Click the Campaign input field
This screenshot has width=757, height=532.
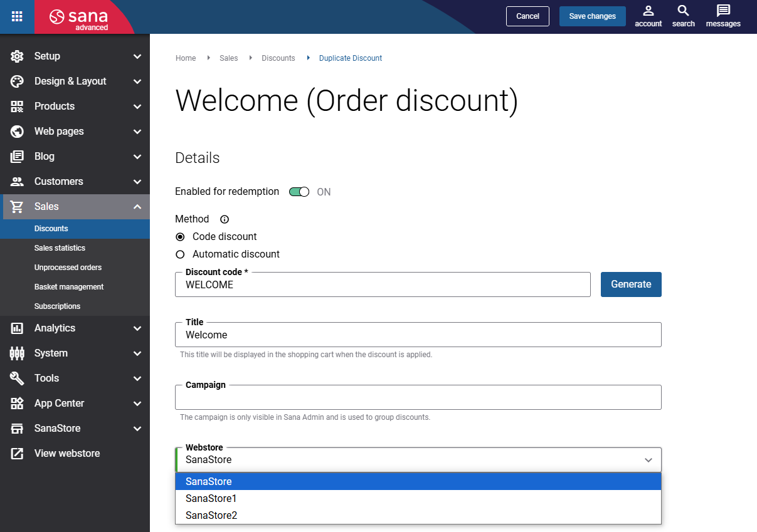point(418,397)
